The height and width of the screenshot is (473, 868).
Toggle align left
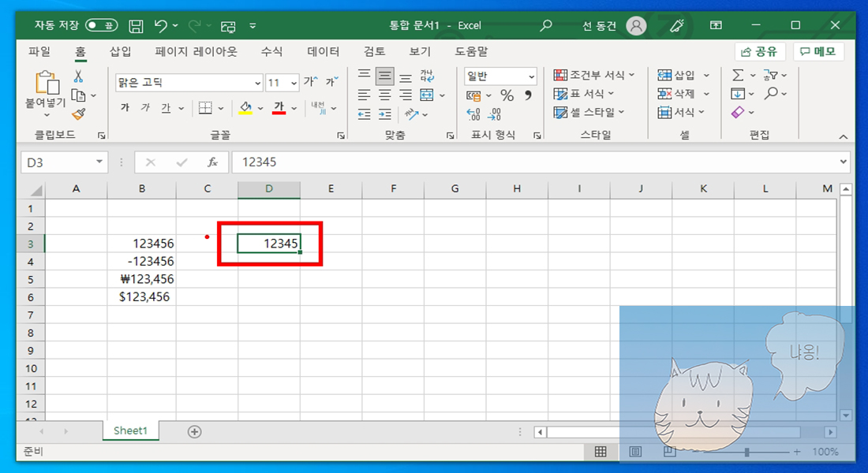tap(364, 95)
